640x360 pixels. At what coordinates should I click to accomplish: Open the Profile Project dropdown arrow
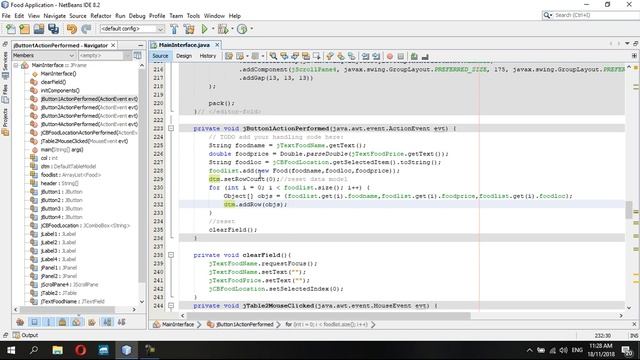pos(251,29)
